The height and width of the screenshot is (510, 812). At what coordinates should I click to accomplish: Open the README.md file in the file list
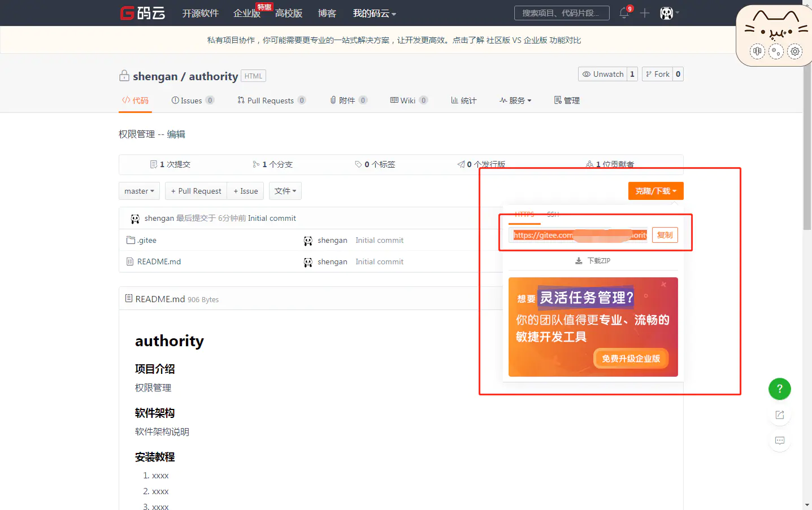[159, 261]
